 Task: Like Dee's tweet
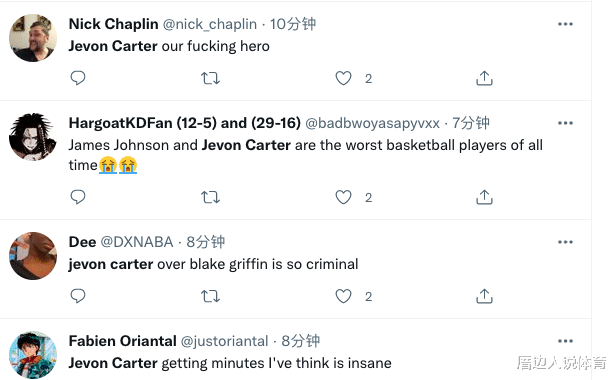[x=343, y=296]
